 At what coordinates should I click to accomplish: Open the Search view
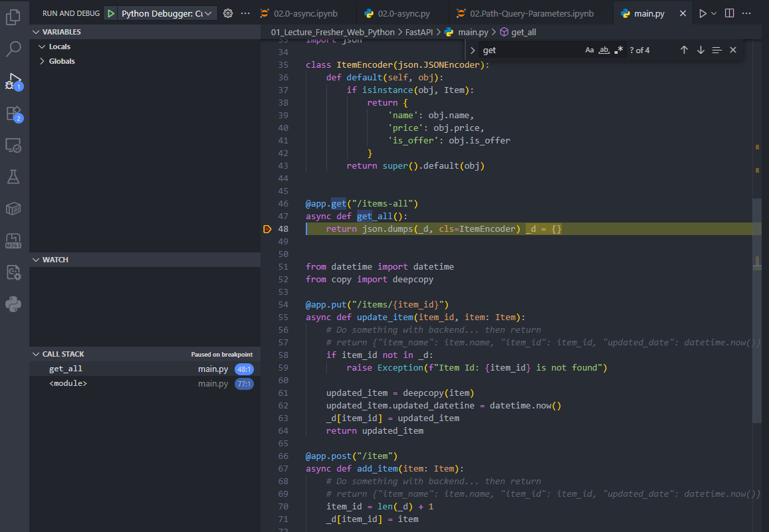coord(13,48)
